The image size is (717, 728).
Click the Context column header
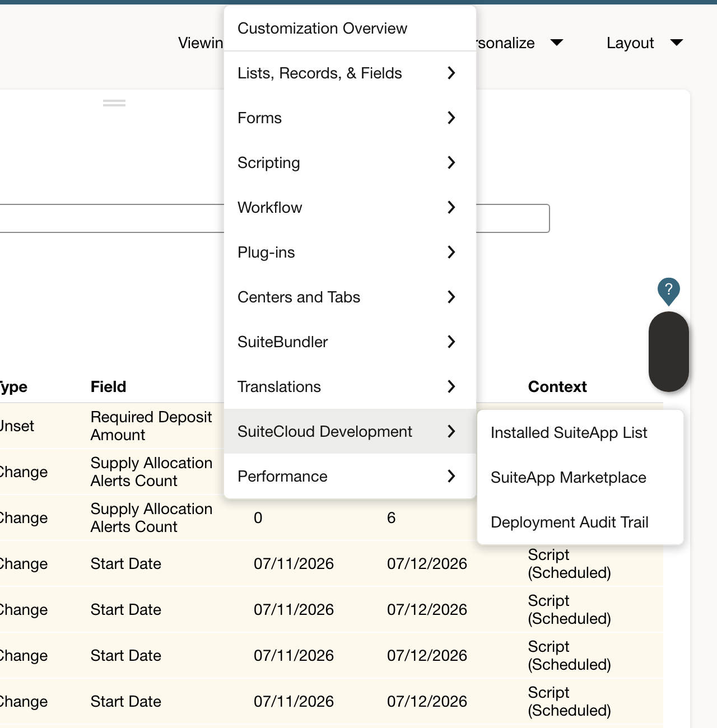[557, 387]
